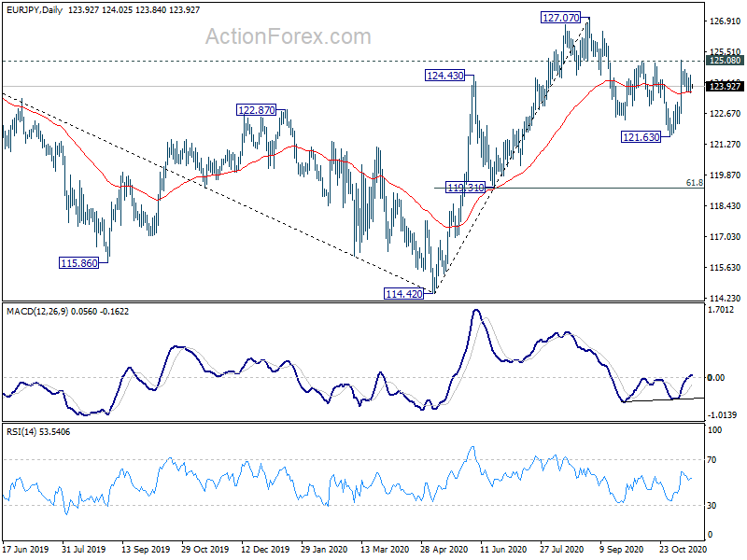Click the 11 Jun 2020 date label
747x560 pixels.
click(503, 550)
